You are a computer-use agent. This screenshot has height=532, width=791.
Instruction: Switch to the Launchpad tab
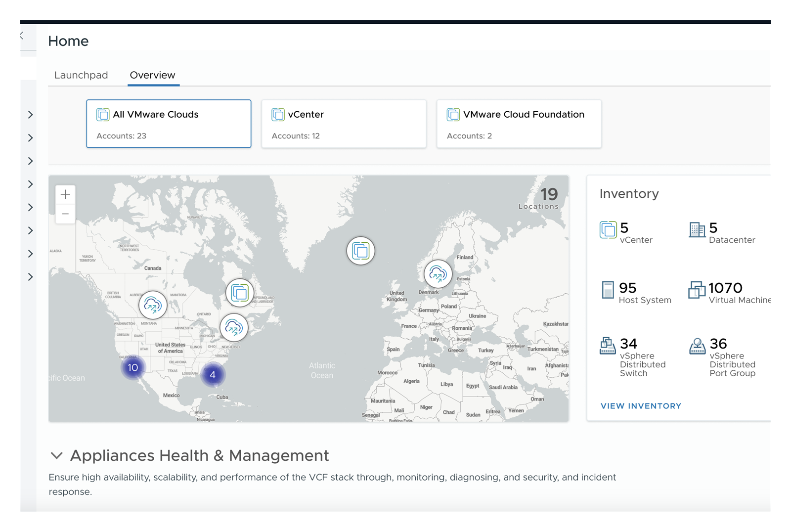pos(81,75)
